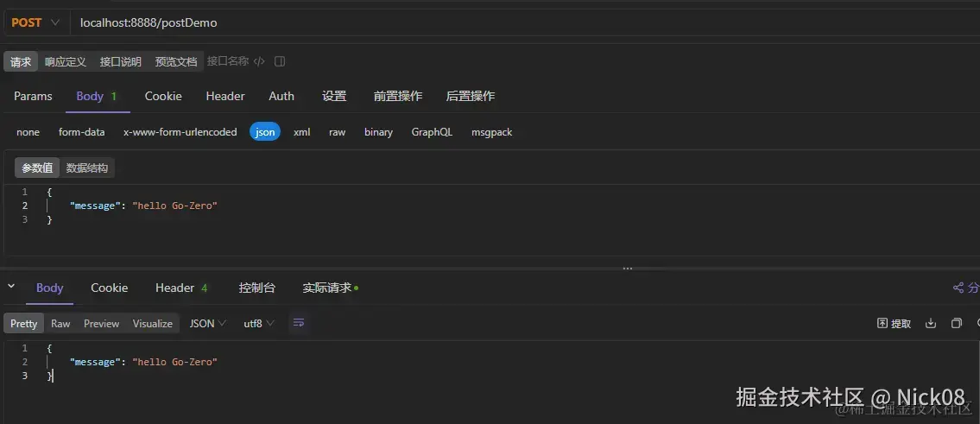Toggle the split panel layout icon

click(x=280, y=61)
